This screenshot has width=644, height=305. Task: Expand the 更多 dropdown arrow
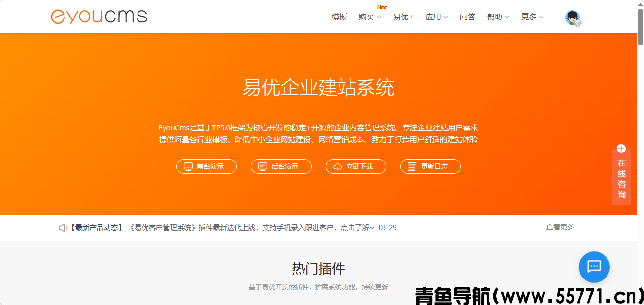click(541, 17)
